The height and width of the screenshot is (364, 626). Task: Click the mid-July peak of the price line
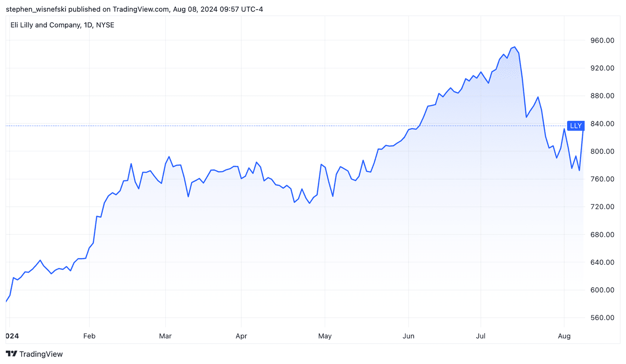point(515,47)
